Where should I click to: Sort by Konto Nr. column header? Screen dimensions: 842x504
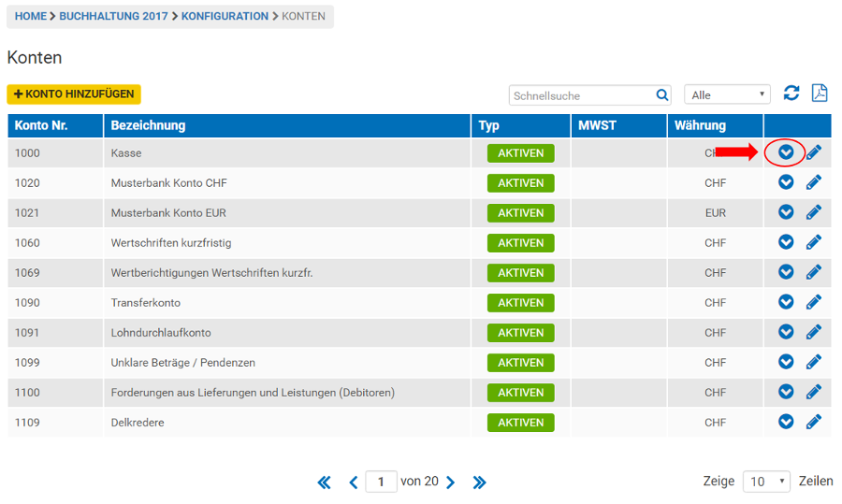coord(55,125)
